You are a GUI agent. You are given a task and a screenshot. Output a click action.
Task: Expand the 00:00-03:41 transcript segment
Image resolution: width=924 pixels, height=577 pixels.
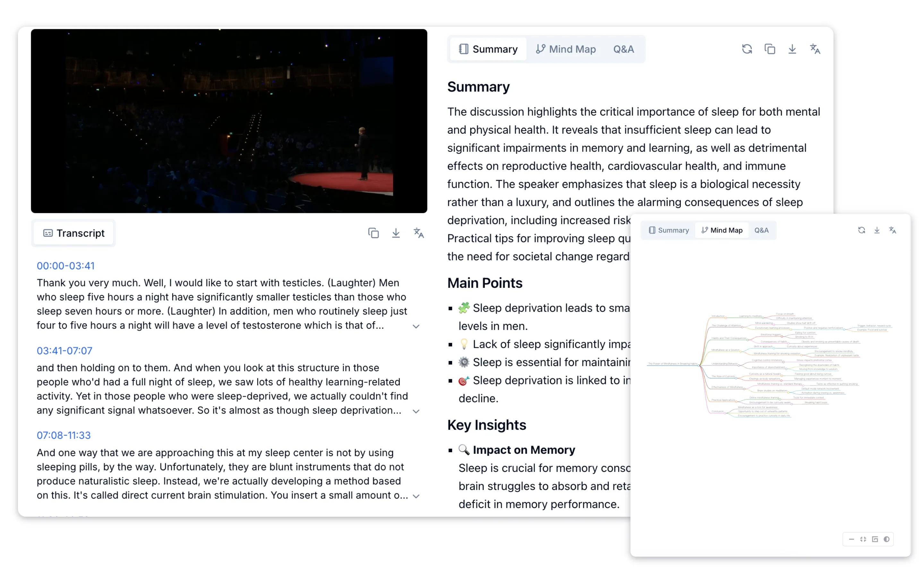(x=416, y=326)
